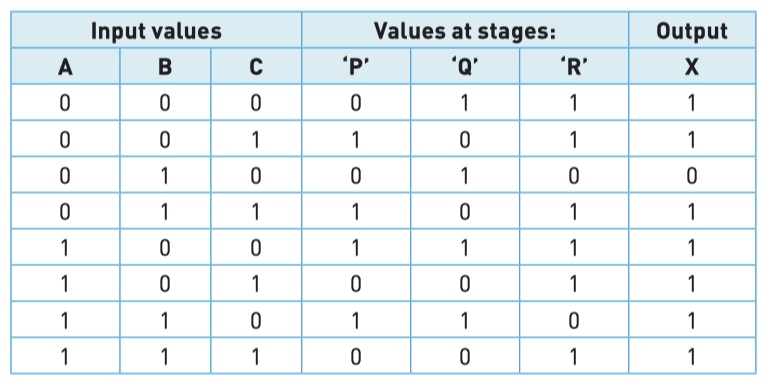
Task: Click column header C
Action: (256, 66)
